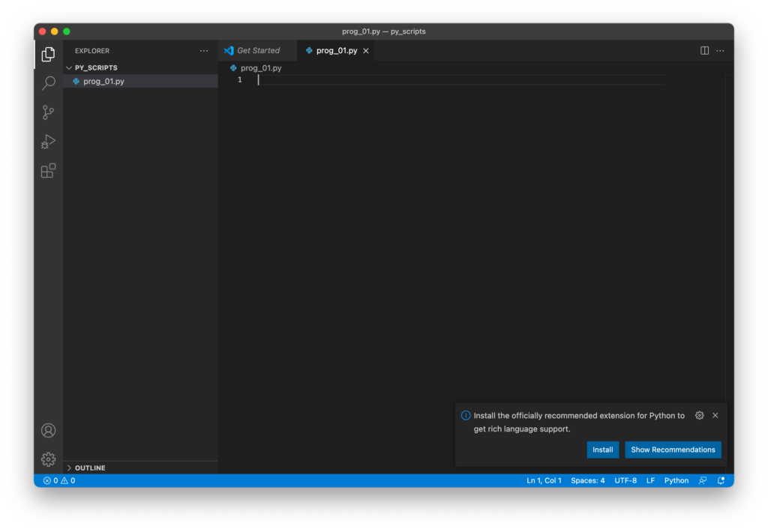The image size is (768, 532).
Task: Click the Show Recommendations button
Action: coord(673,450)
